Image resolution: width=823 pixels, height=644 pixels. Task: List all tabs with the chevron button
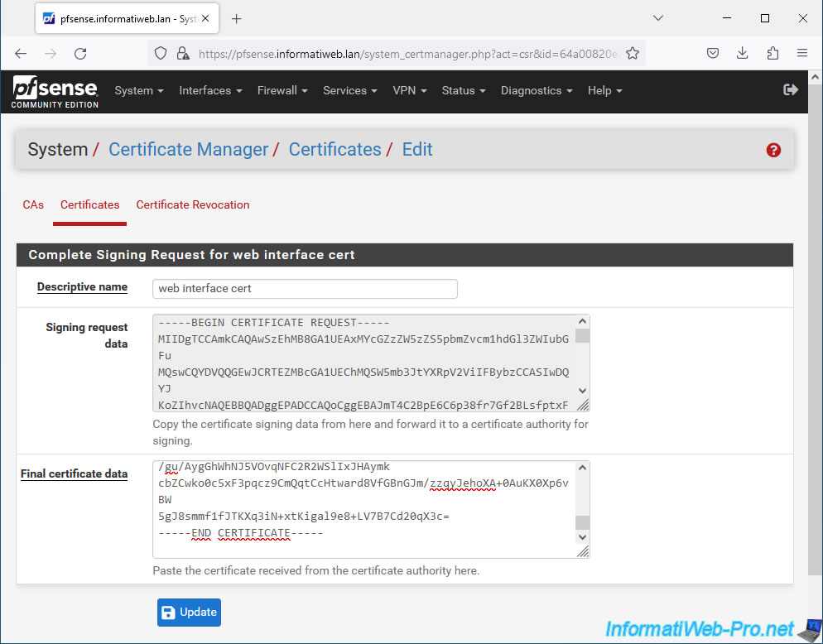pos(658,18)
